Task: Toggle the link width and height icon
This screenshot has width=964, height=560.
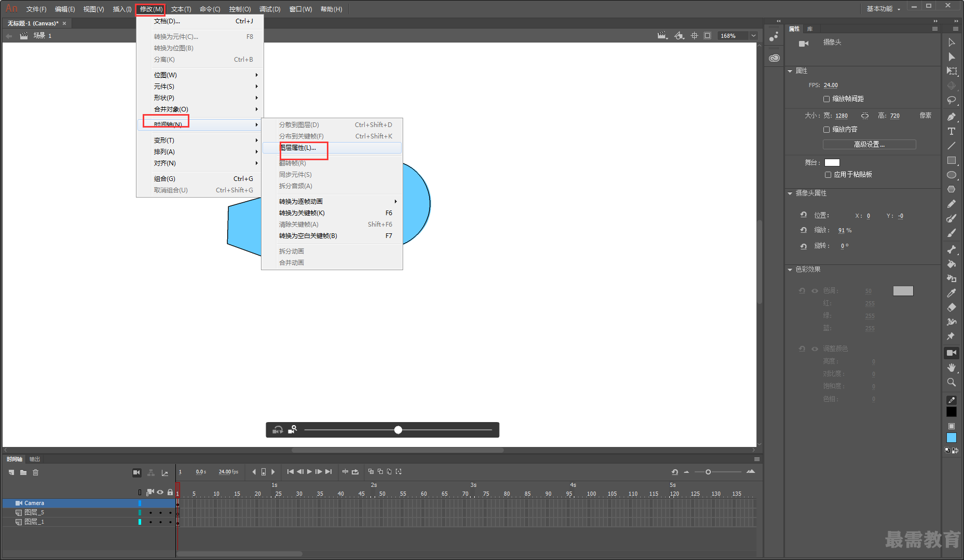Action: point(865,116)
